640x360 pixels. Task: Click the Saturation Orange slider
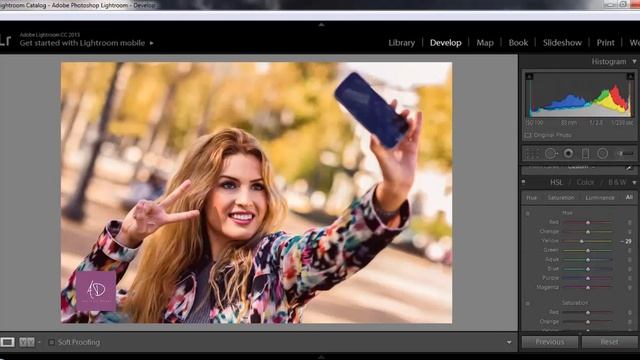coord(588,322)
